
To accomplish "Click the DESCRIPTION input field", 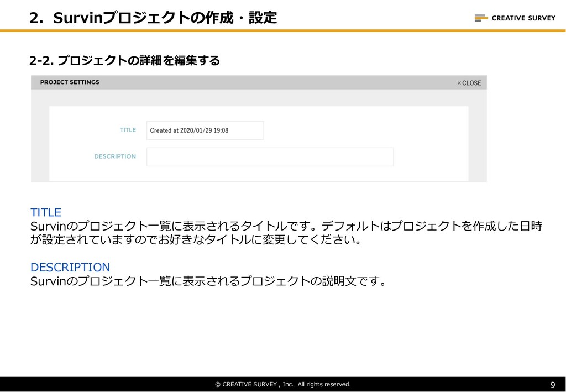I will click(x=270, y=157).
